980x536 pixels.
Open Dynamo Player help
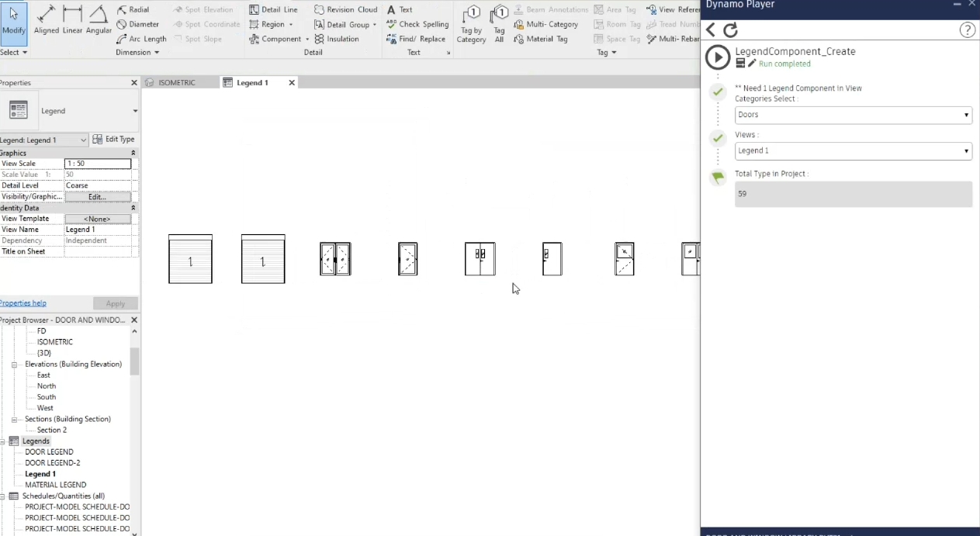click(967, 30)
